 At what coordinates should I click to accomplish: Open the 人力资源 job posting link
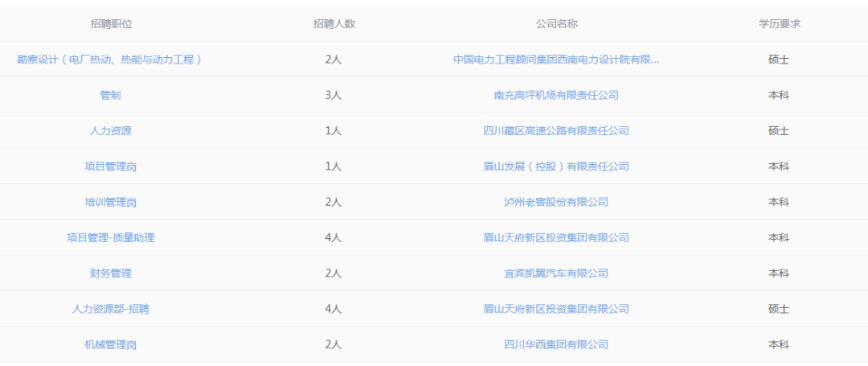tap(110, 130)
